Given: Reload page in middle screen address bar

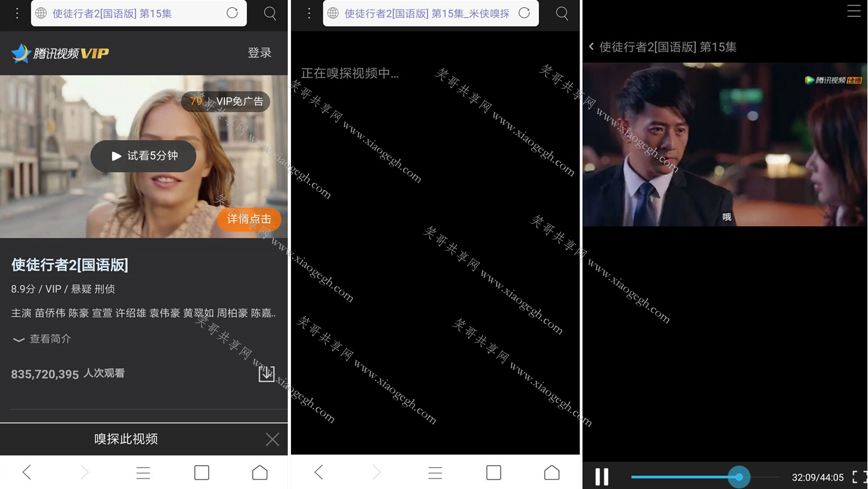Looking at the screenshot, I should pyautogui.click(x=525, y=13).
